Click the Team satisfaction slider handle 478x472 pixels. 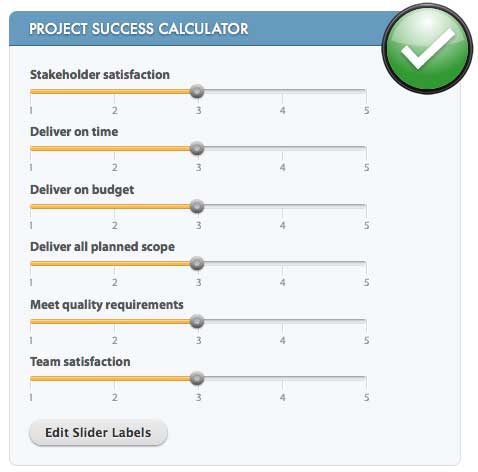tap(197, 379)
